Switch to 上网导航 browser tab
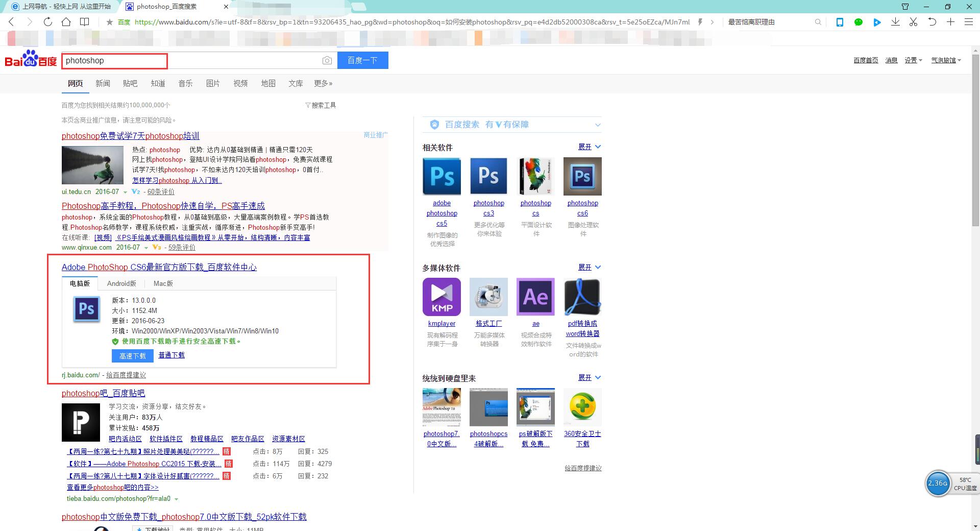Screen dimensions: 980x531 (x=60, y=7)
